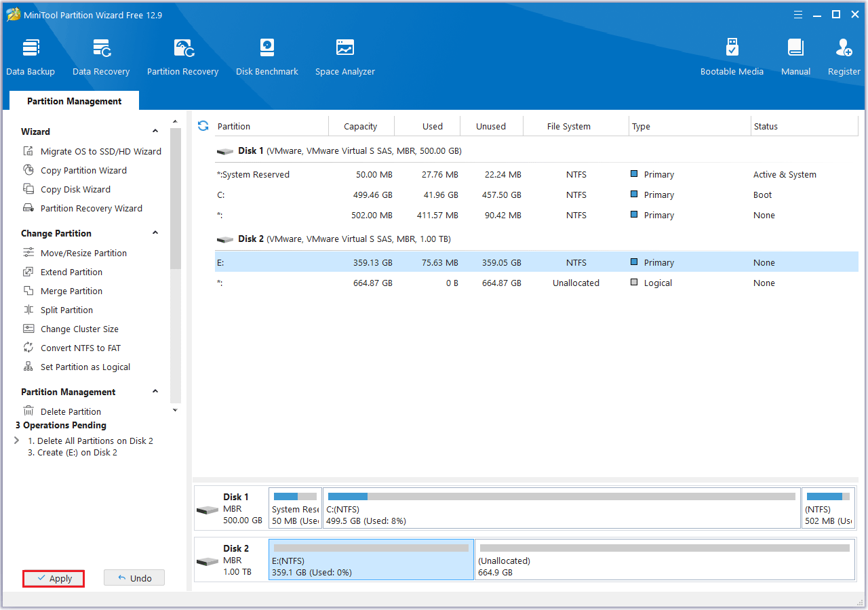Open the hamburger menu in the title bar

click(798, 14)
